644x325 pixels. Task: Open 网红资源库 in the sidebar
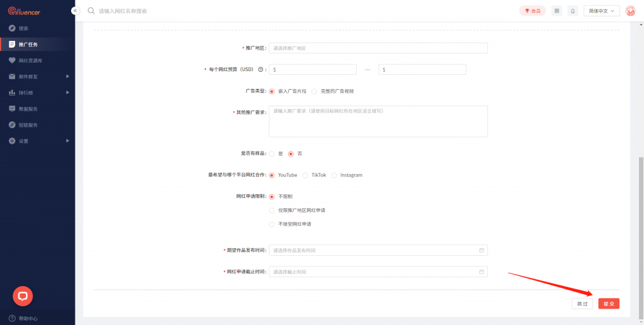(x=30, y=60)
